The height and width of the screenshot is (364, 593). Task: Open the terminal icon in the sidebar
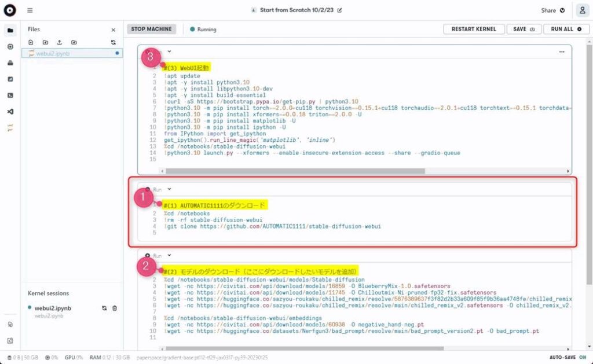coord(10,95)
